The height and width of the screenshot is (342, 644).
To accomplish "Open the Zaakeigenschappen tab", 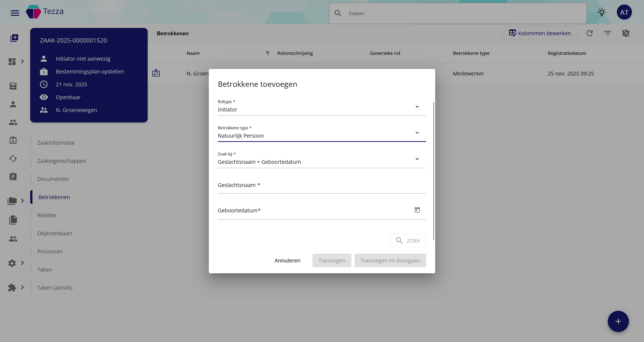I will (62, 161).
